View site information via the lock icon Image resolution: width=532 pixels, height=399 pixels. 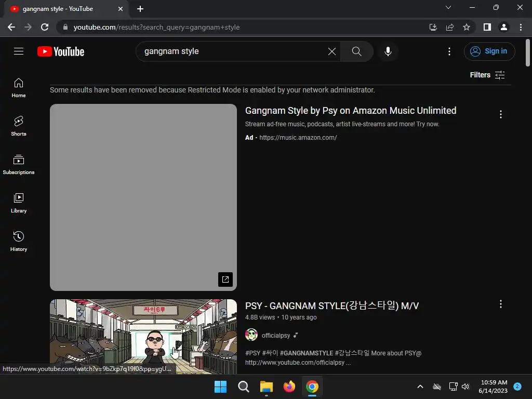point(65,27)
